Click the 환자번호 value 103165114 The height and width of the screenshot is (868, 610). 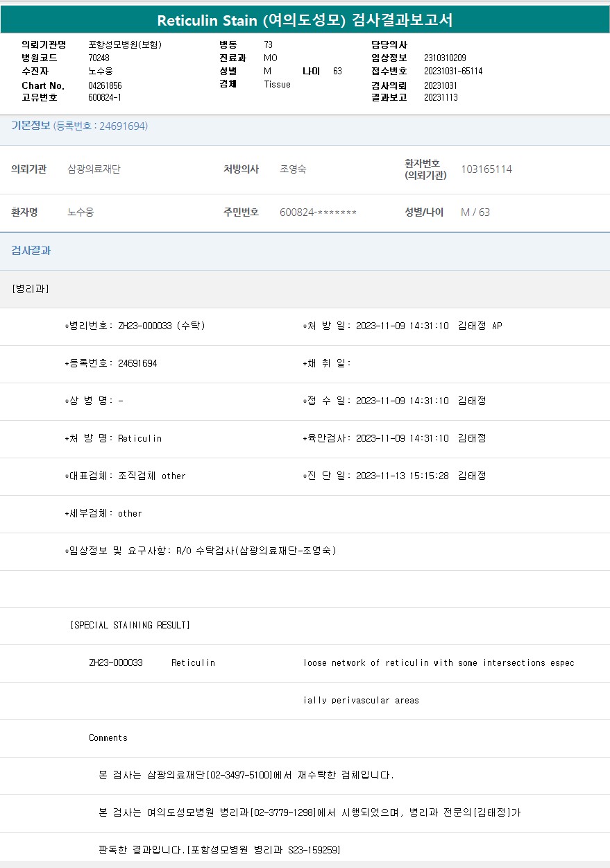[486, 169]
